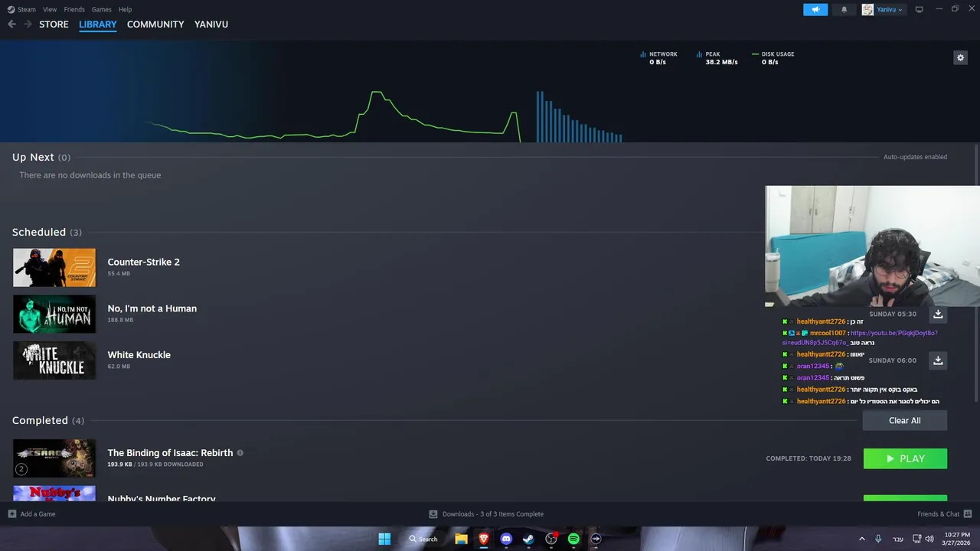Click The Binding of Isaac: Rebirth title

170,452
